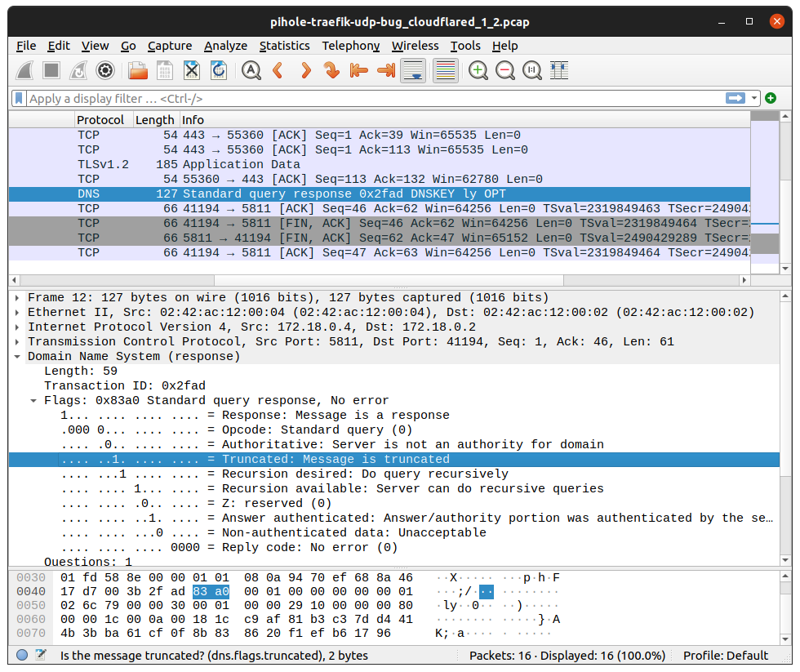Open the display filter history dropdown
Screen dimensions: 800x672
[754, 98]
